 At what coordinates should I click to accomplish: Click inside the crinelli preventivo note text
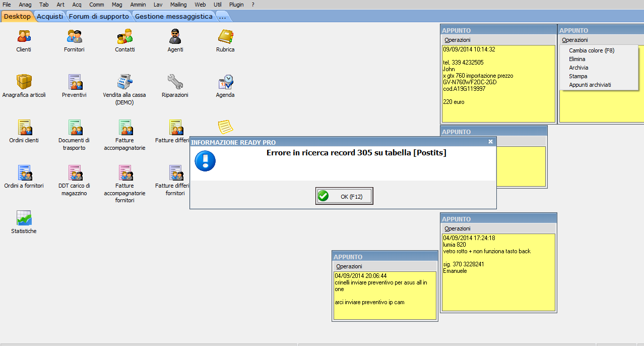tap(385, 296)
